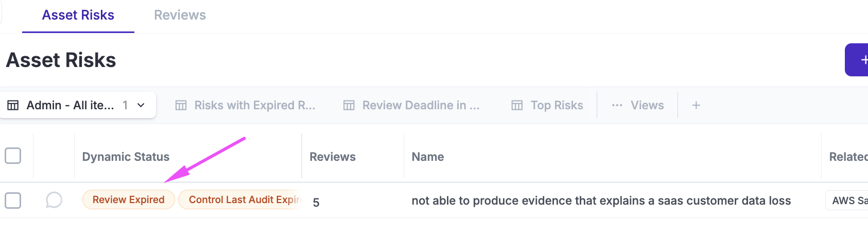
Task: Switch to the Asset Risks tab
Action: (x=78, y=15)
